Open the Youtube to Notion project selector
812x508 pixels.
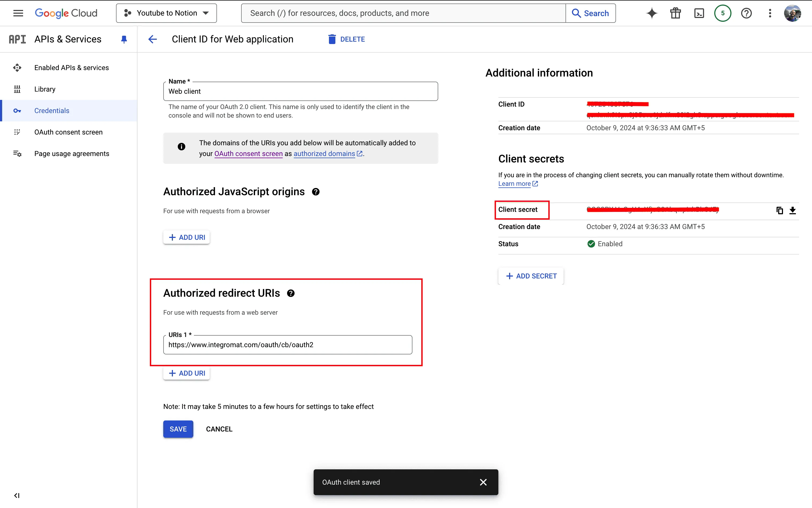(x=166, y=13)
